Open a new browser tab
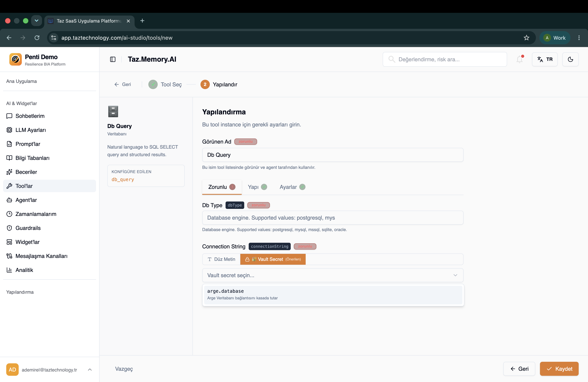Screen dimensions: 588x382 [x=142, y=21]
